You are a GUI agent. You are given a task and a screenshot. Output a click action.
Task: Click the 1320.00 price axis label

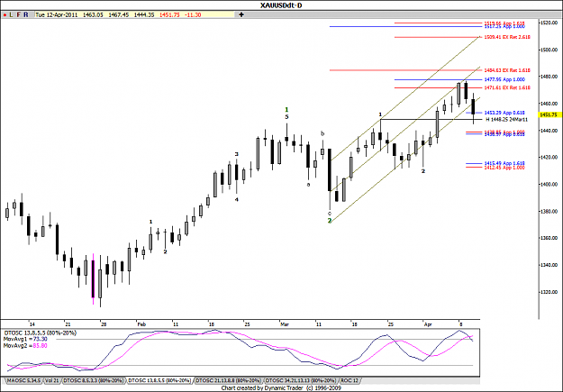tap(549, 292)
